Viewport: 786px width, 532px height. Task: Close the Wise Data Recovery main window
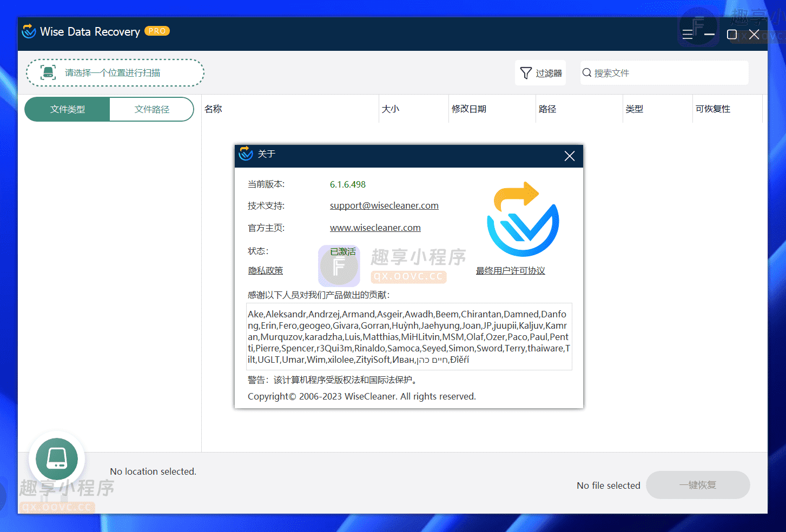pos(754,35)
